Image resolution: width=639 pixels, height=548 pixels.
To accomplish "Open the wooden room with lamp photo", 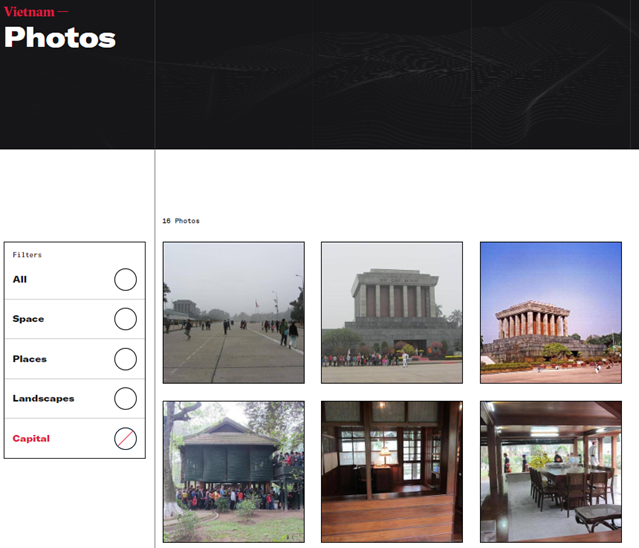I will [392, 472].
